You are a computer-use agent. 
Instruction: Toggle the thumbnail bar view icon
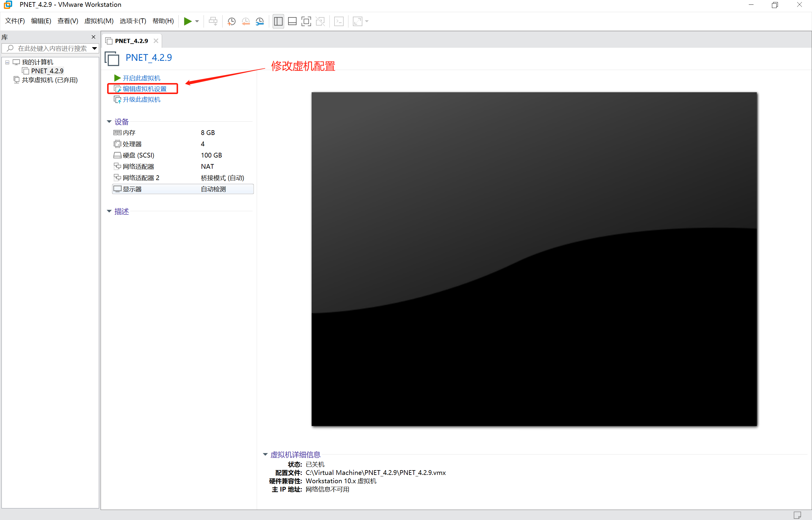click(x=292, y=21)
